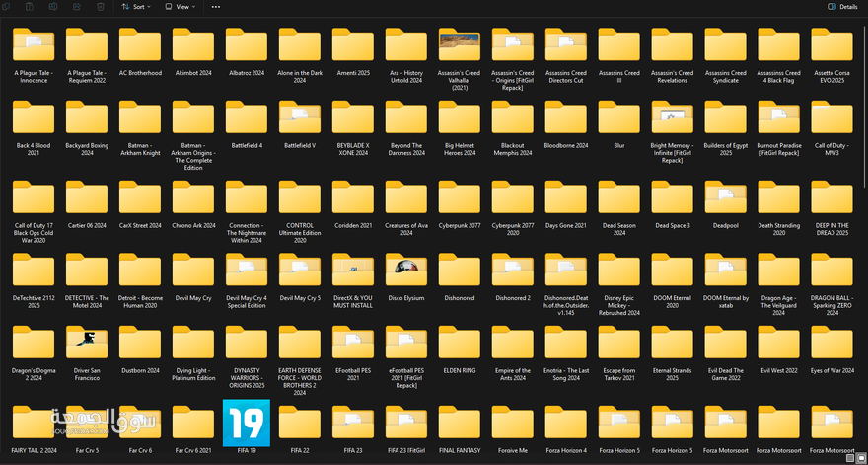Select the FIFA 19 tile icon

[x=247, y=423]
